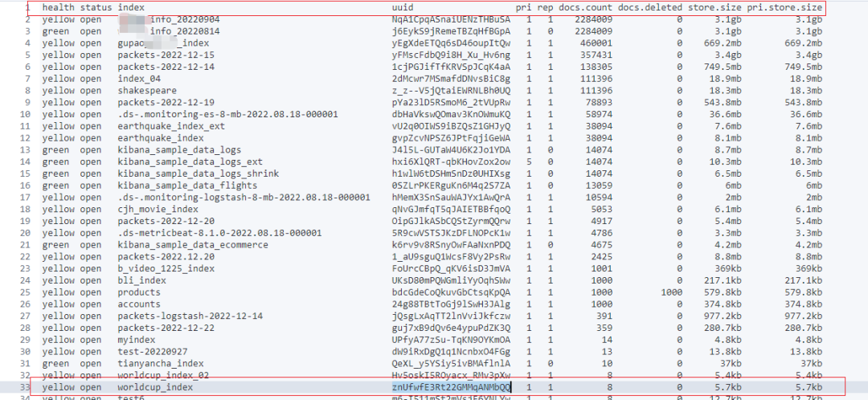Click the kibana_sample_data_ecommerce index name
The image size is (868, 400).
(193, 244)
